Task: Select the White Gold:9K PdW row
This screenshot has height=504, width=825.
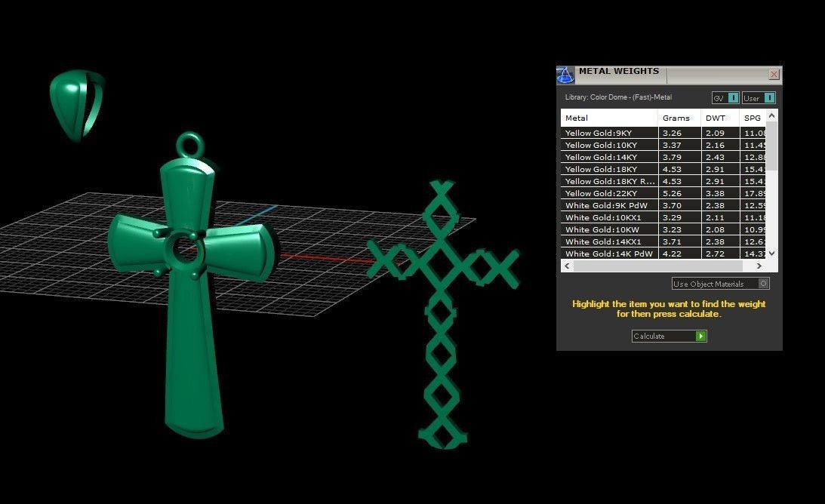Action: (663, 206)
